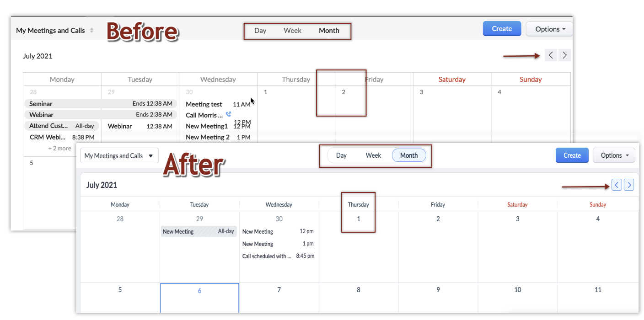Click next month arrow in After calendar
This screenshot has height=320, width=644.
point(629,185)
